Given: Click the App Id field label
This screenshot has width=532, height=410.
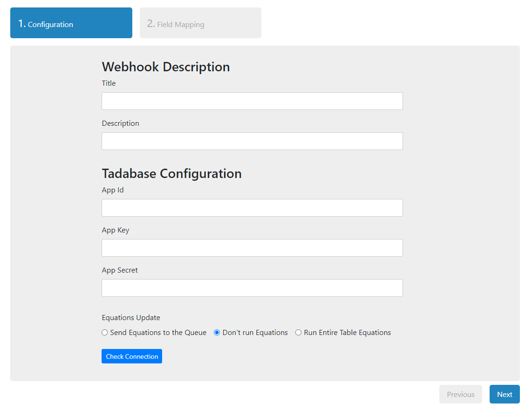Looking at the screenshot, I should point(113,190).
